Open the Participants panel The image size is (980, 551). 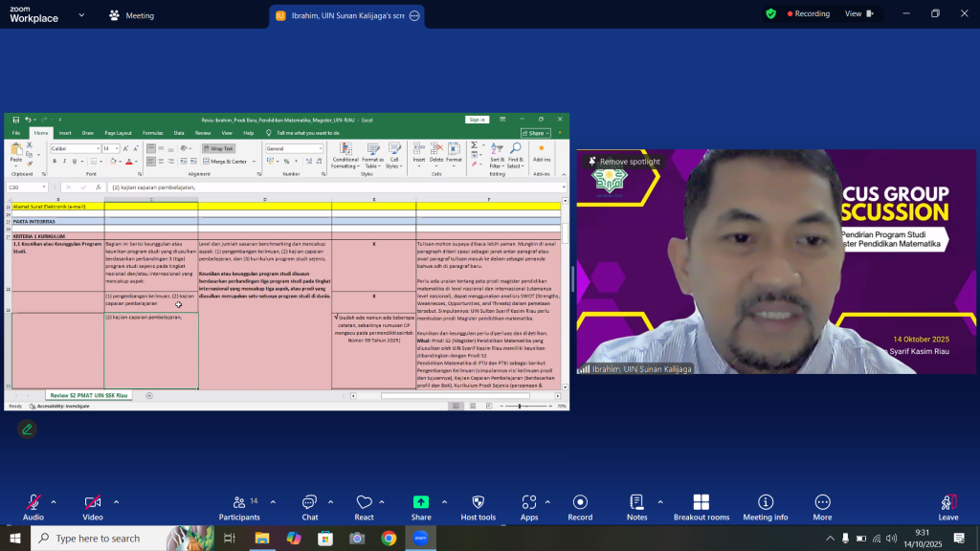click(239, 506)
